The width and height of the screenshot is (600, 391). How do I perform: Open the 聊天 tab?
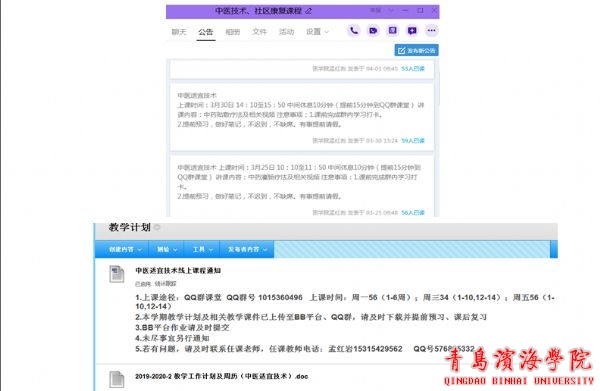pyautogui.click(x=179, y=32)
